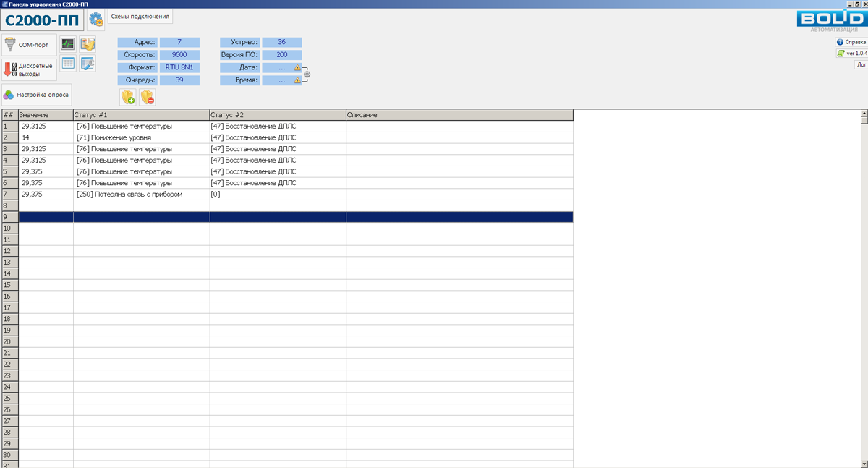Open Настройка опроса
This screenshot has height=468, width=868.
coord(36,95)
